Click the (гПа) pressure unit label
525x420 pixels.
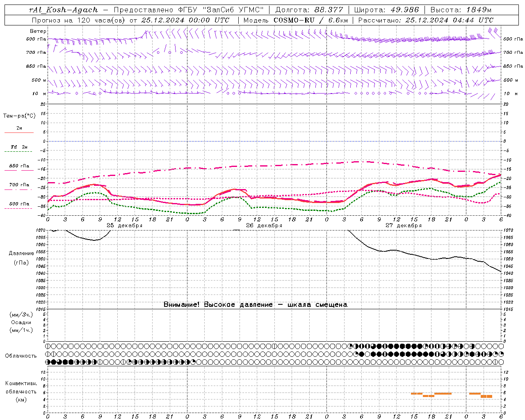pyautogui.click(x=21, y=263)
